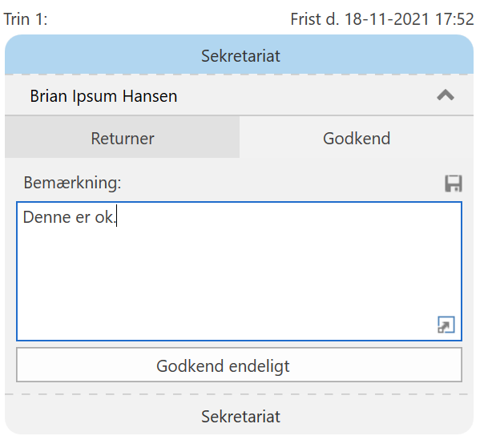Click the dashed separator above bottom Sekretariat
488x448 pixels.
point(240,394)
